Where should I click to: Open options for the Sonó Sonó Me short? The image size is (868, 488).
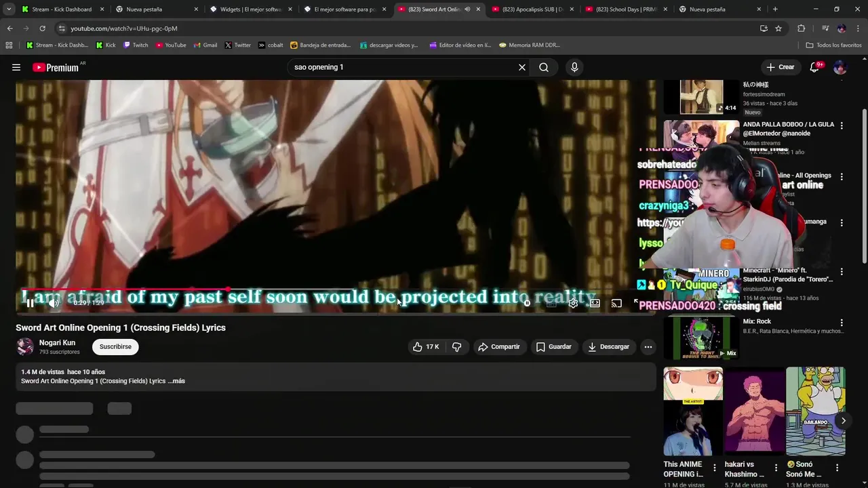coord(837,468)
